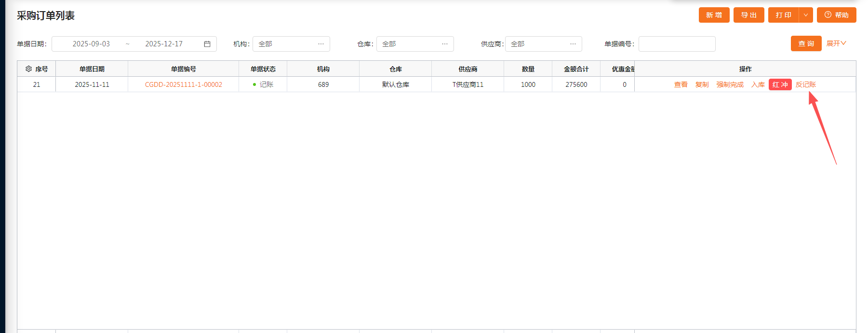This screenshot has height=333, width=868.
Task: Click the 金额合计 column header
Action: tap(576, 69)
